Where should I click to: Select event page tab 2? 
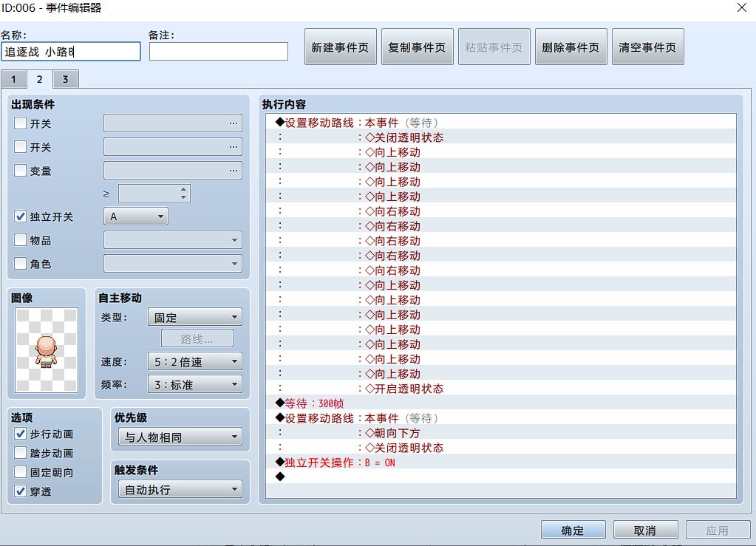39,79
